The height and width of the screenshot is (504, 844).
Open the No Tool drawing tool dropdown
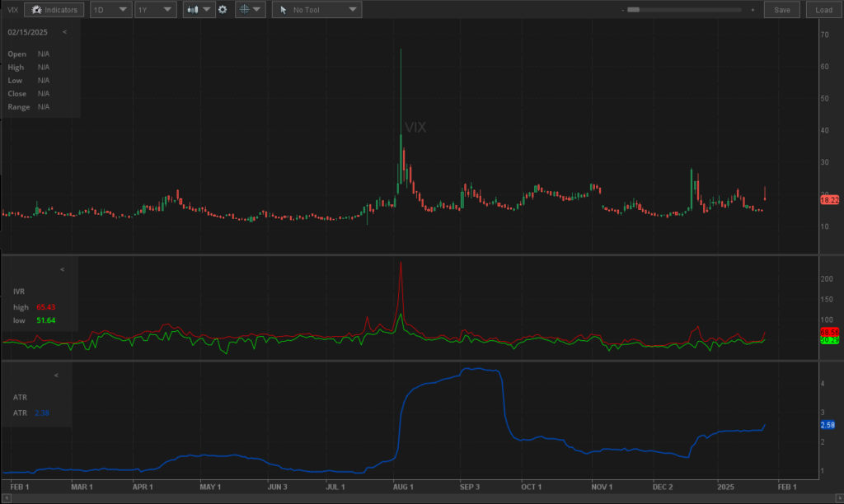316,10
